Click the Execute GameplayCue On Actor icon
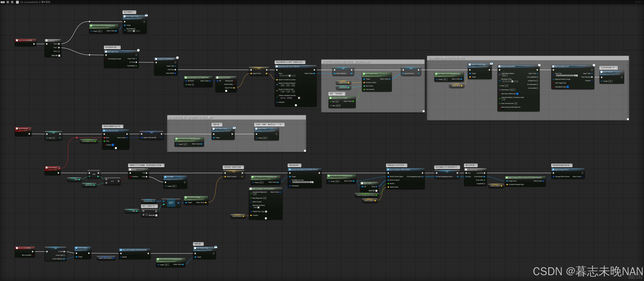644x281 pixels. pos(290,170)
